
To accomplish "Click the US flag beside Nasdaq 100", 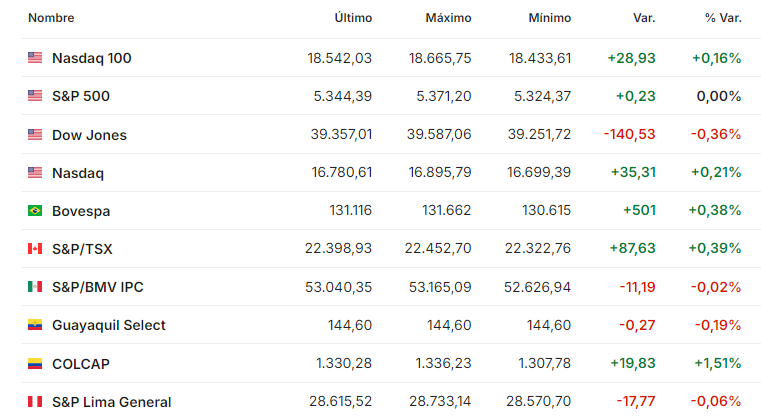I will pyautogui.click(x=35, y=58).
